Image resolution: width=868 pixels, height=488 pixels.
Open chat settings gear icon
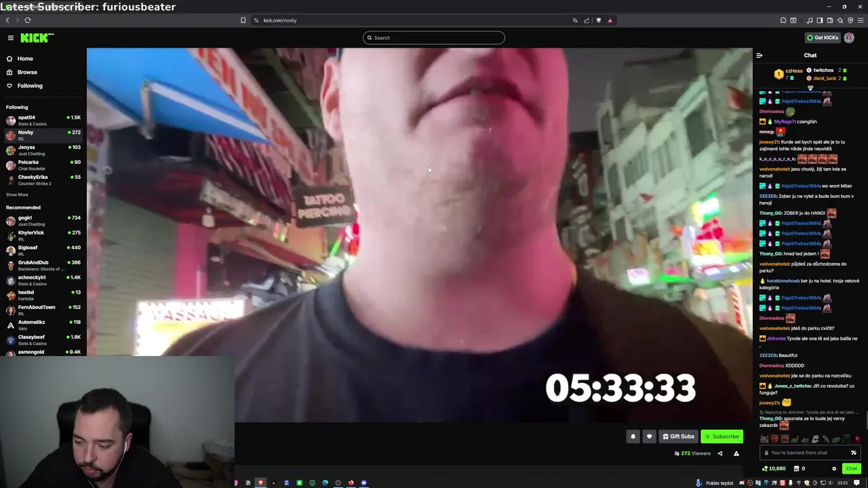tap(834, 468)
